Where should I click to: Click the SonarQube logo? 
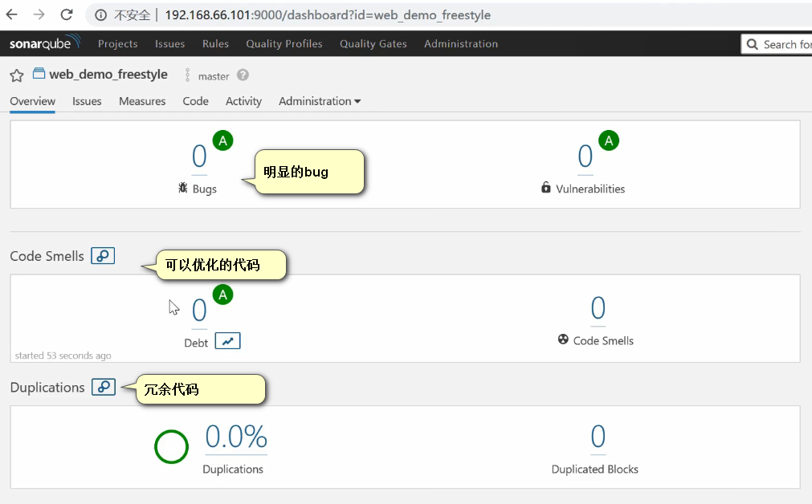[x=45, y=43]
